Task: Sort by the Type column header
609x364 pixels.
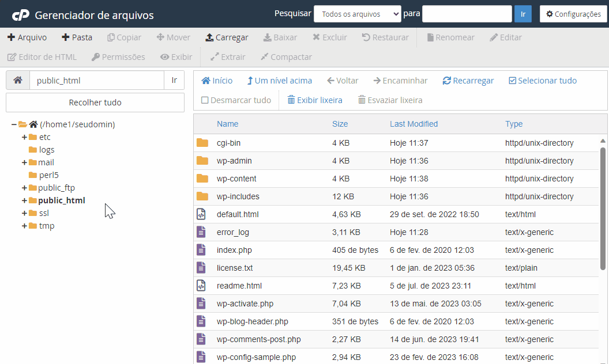Action: [513, 124]
